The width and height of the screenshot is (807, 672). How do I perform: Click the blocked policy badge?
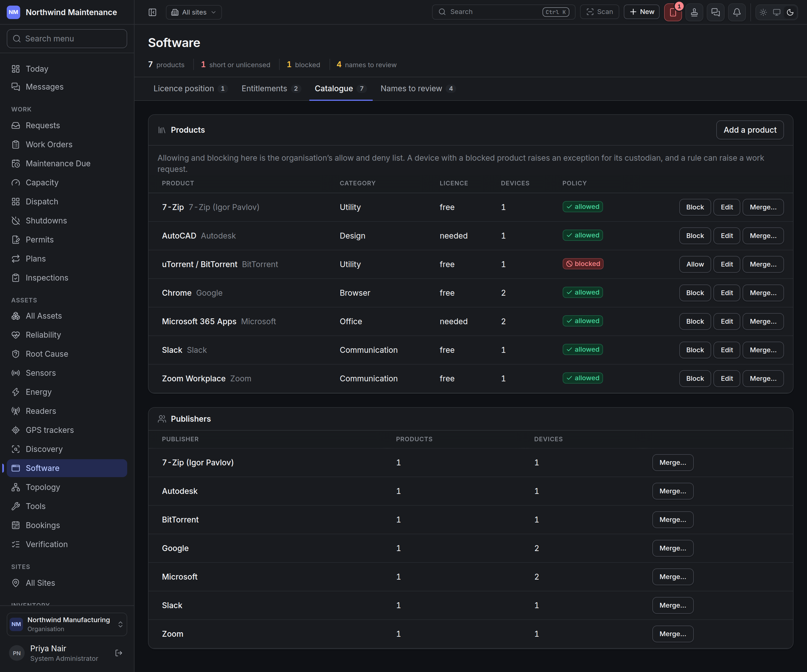[583, 264]
